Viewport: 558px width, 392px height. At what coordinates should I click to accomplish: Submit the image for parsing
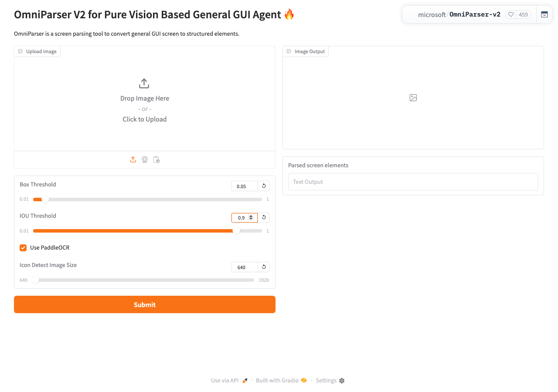(x=145, y=304)
